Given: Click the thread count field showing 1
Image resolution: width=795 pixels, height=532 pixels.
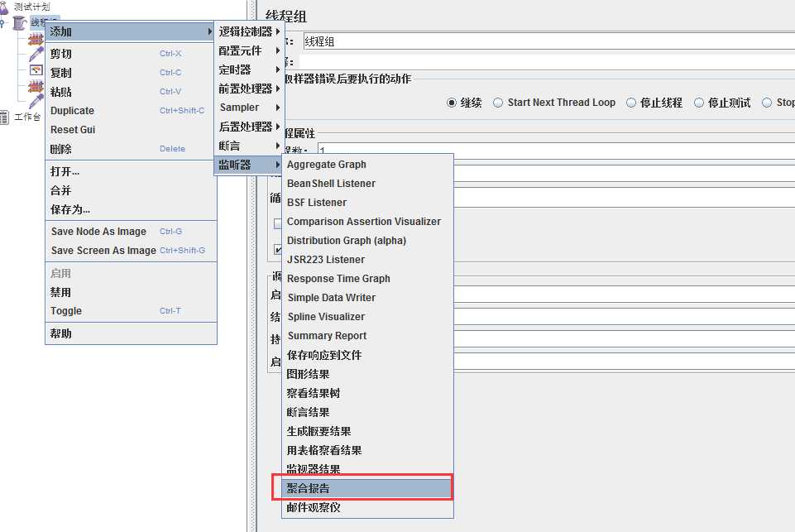Looking at the screenshot, I should point(556,150).
